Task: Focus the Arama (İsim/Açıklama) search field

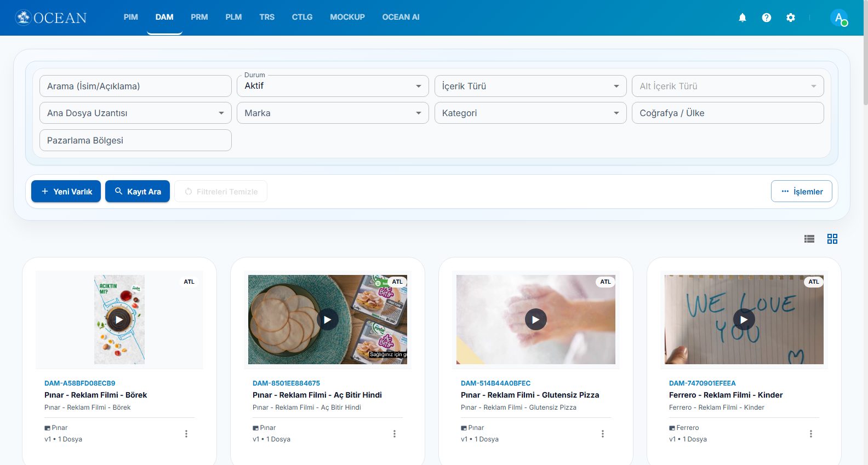Action: pos(135,86)
